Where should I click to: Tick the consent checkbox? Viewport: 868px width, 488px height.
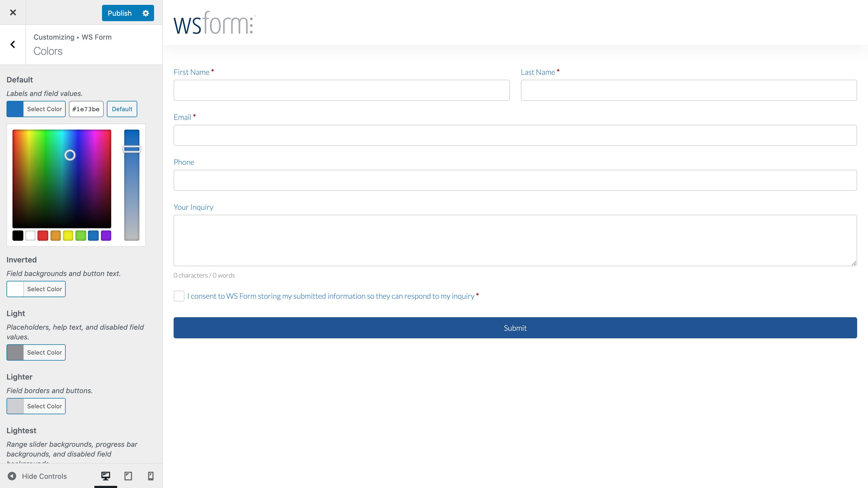tap(179, 296)
